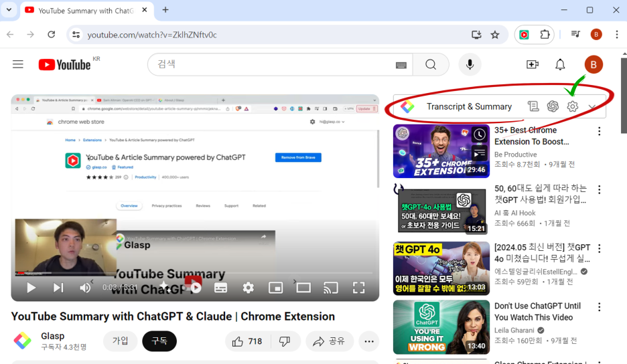
Task: Click the browser back arrow
Action: coord(11,35)
